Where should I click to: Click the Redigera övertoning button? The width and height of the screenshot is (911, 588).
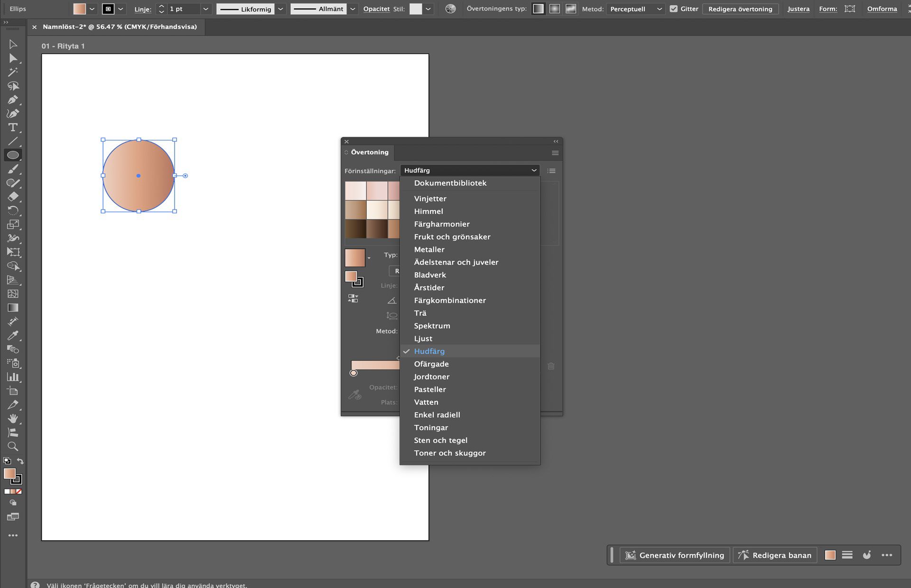pos(740,9)
